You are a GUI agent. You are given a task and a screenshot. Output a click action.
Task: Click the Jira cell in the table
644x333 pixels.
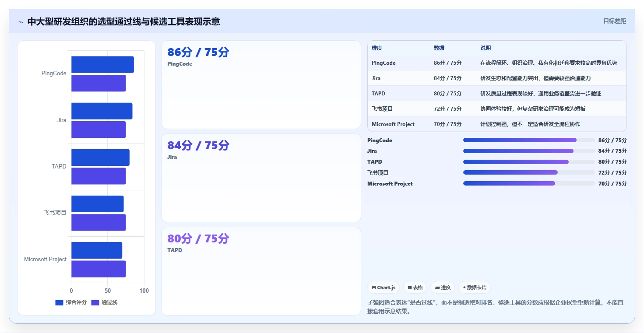[x=376, y=78]
